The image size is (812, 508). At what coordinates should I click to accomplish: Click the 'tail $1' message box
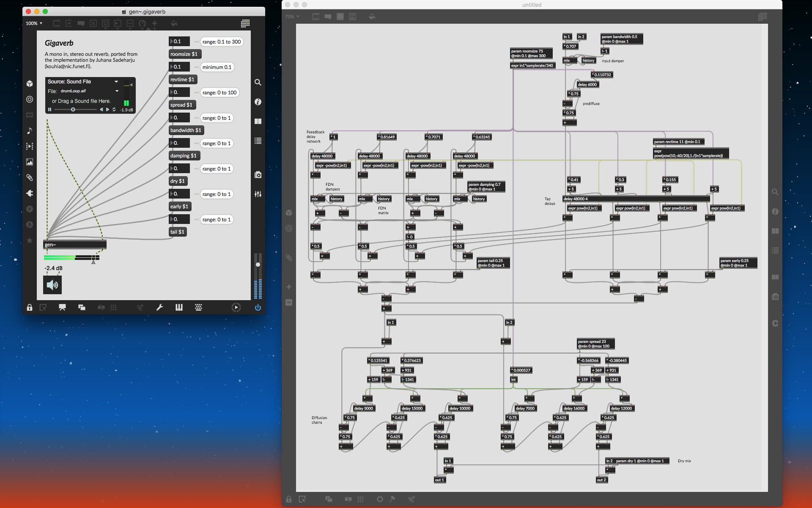point(178,232)
